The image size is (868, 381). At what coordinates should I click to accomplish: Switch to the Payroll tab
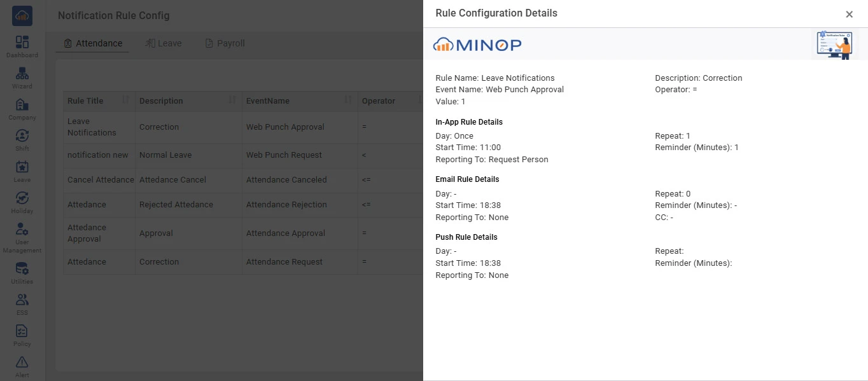[225, 43]
